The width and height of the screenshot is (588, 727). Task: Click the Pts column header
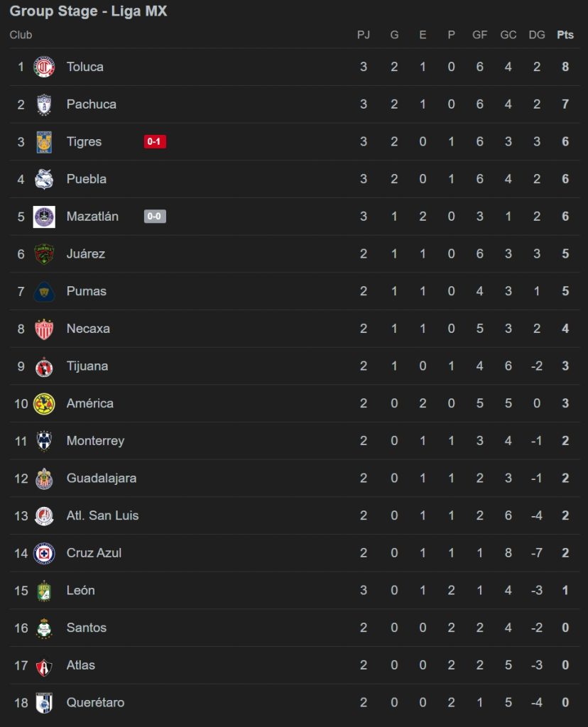pyautogui.click(x=565, y=35)
